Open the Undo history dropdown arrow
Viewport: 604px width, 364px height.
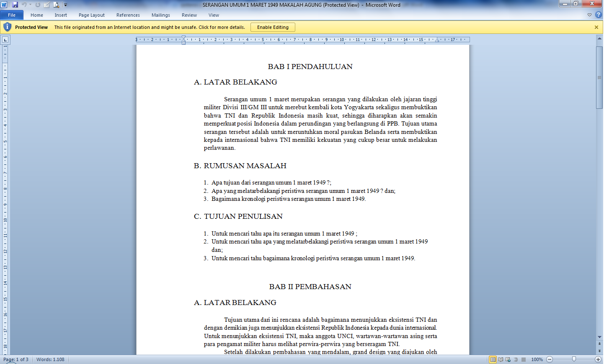click(30, 5)
